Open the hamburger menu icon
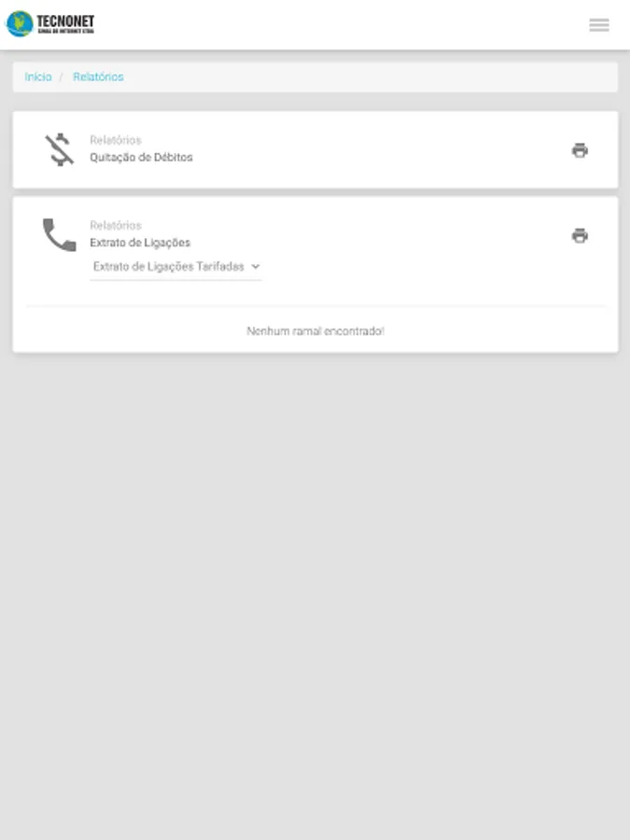Screen dimensions: 630x840 tap(599, 25)
